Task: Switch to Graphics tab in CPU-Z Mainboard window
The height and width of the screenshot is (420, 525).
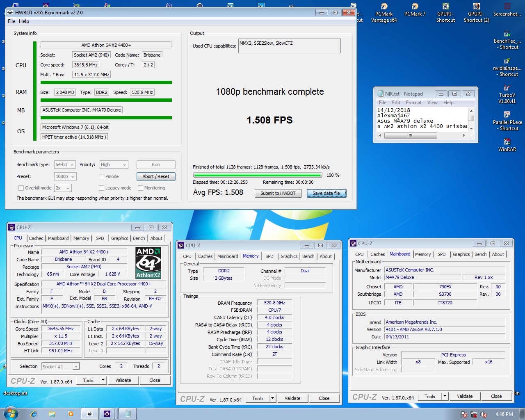Action: point(461,254)
